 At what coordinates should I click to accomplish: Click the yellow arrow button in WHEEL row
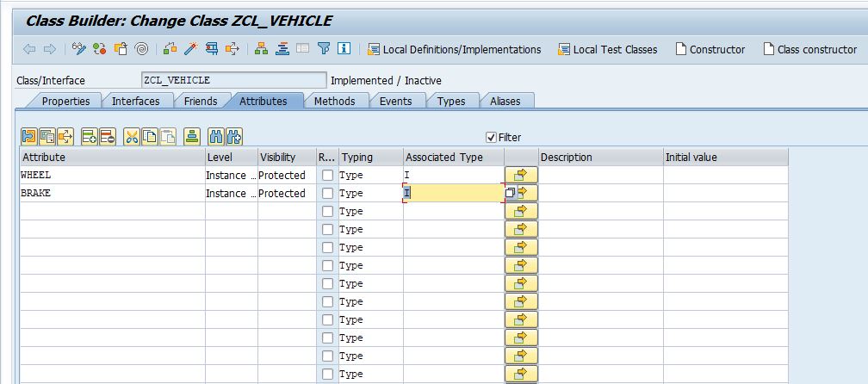521,175
